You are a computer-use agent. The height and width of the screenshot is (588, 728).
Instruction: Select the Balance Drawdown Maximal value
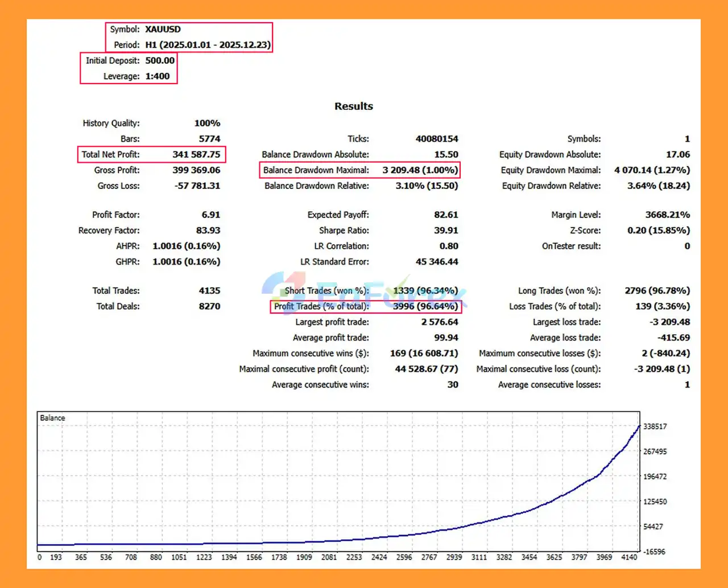[x=420, y=170]
